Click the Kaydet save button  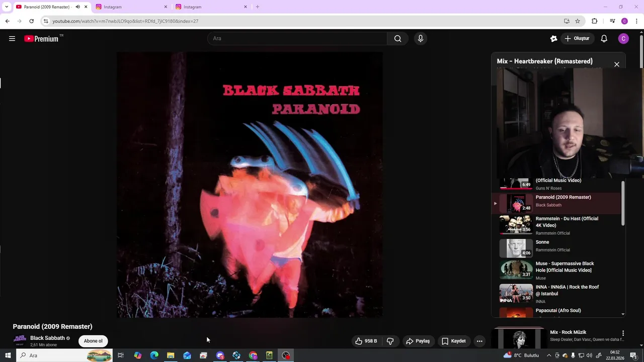click(454, 341)
